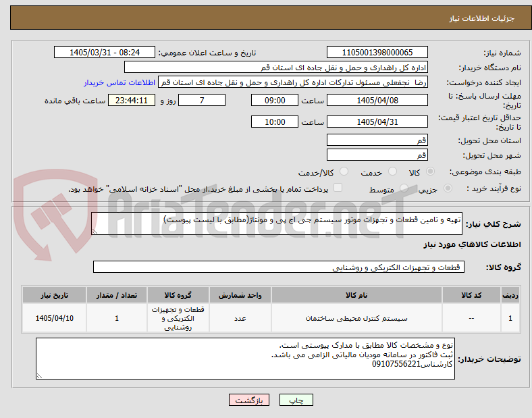Screen dimensions: 532x418
Task: Click the کد کالا column header
Action: click(x=471, y=295)
